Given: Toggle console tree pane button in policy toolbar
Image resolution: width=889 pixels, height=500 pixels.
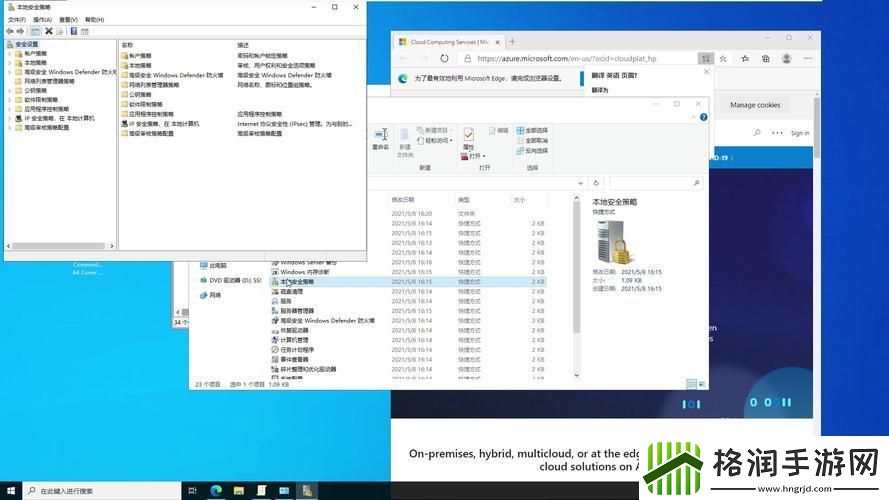Looking at the screenshot, I should [x=35, y=31].
